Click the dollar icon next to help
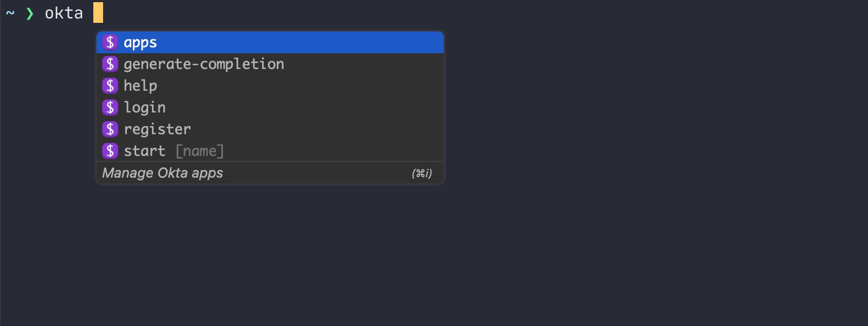The width and height of the screenshot is (868, 326). [x=110, y=86]
